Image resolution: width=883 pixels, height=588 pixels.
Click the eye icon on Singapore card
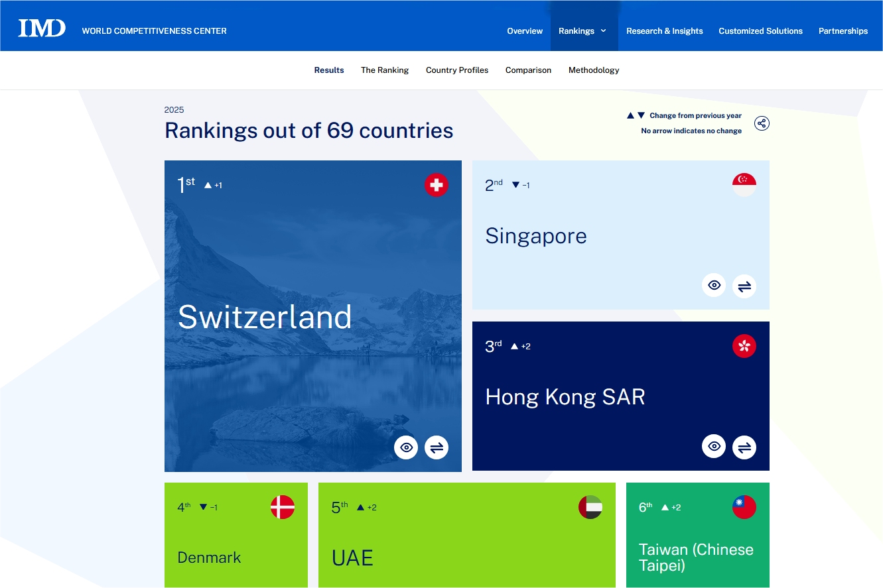[x=714, y=286]
